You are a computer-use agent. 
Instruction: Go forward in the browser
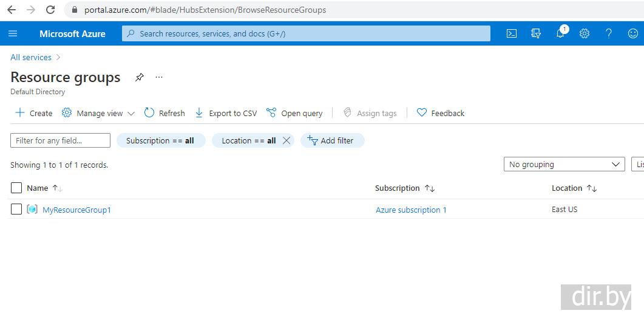point(31,10)
